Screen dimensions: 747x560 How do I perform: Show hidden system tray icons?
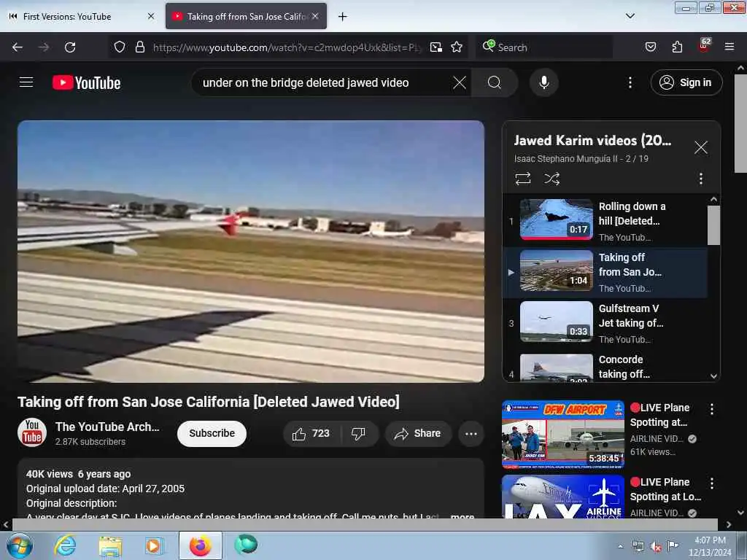point(620,546)
